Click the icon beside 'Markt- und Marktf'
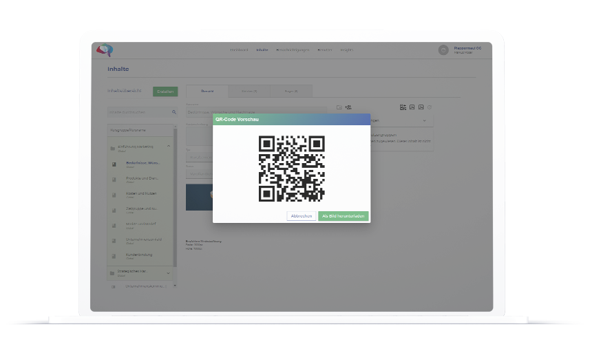This screenshot has width=592, height=364. click(x=114, y=226)
